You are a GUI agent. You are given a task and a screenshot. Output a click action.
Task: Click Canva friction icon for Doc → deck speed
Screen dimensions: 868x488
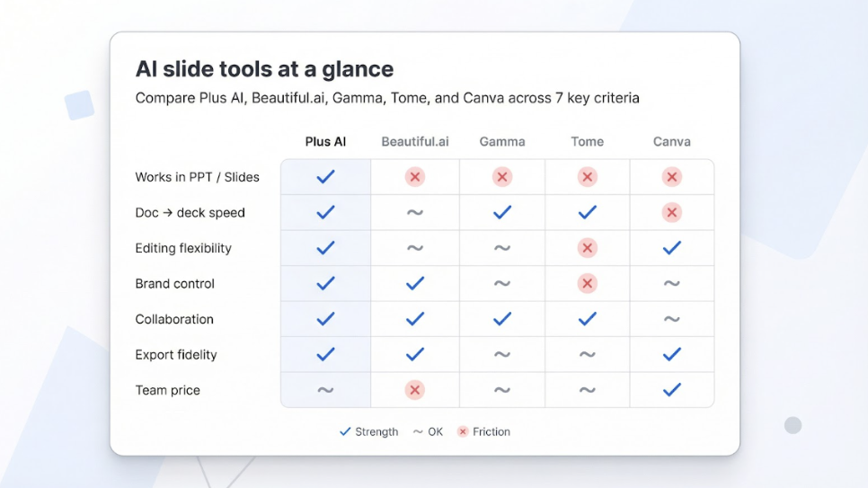(671, 213)
